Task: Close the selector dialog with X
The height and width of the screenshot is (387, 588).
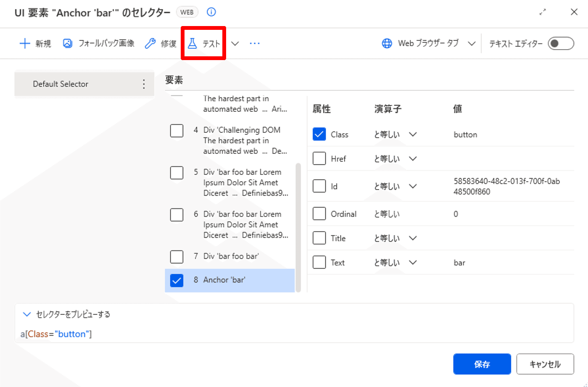Action: [x=574, y=12]
